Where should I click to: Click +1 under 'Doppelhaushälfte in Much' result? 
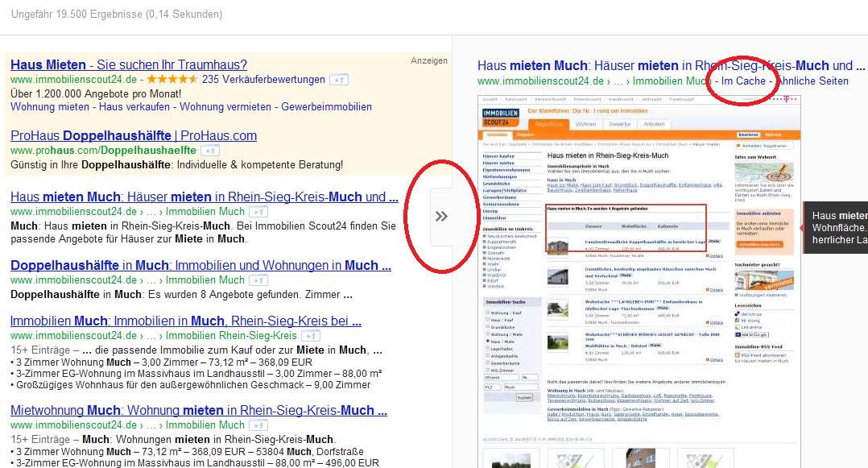tap(258, 280)
